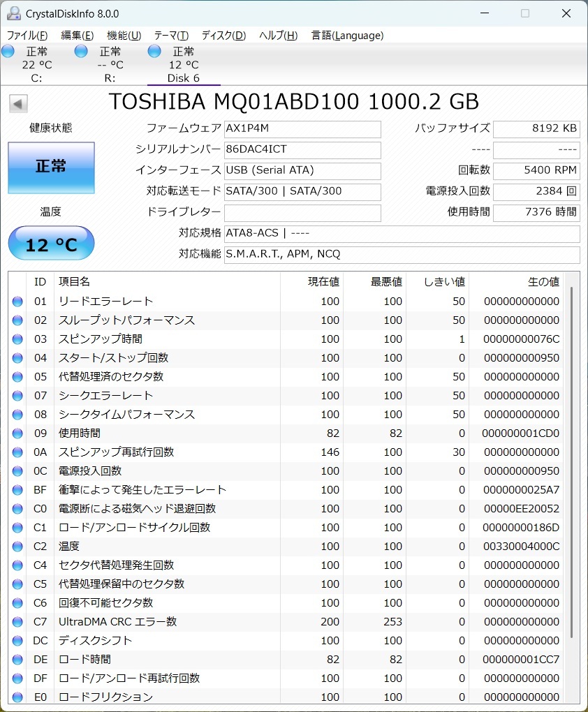
Task: Click the 最悪値 column header
Action: coord(374,282)
